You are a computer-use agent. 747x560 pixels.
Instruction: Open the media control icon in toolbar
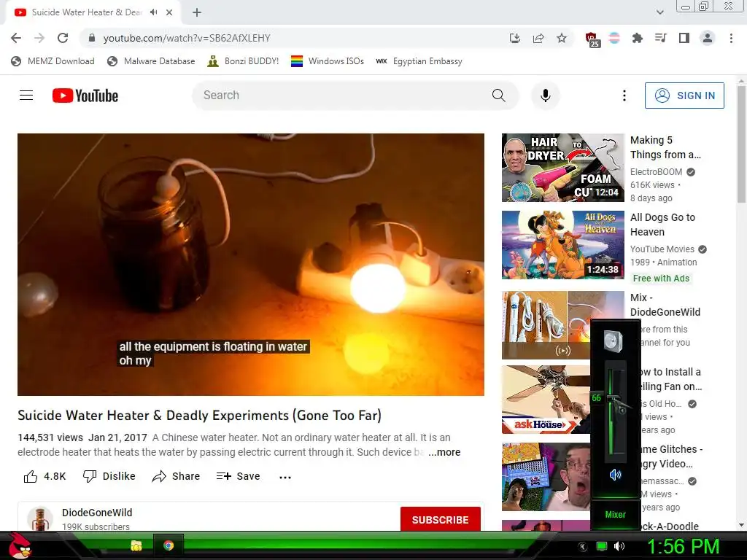click(x=660, y=38)
